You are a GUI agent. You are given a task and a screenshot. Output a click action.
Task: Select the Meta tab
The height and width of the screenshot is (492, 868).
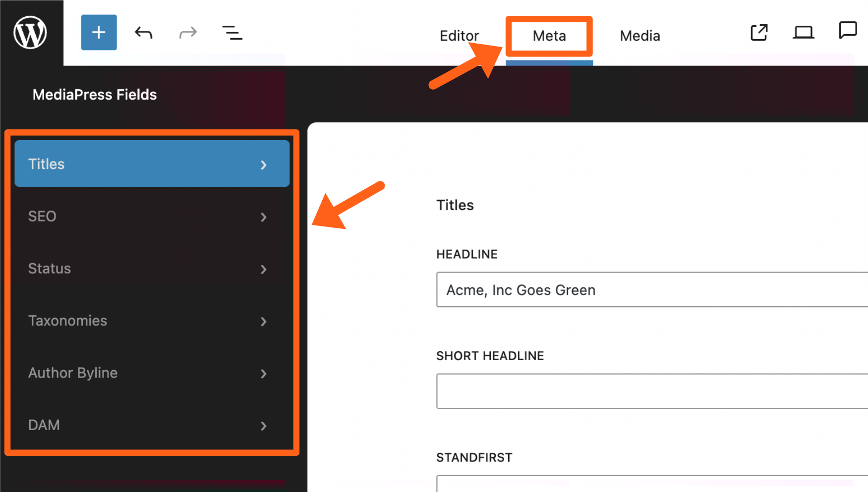[549, 36]
